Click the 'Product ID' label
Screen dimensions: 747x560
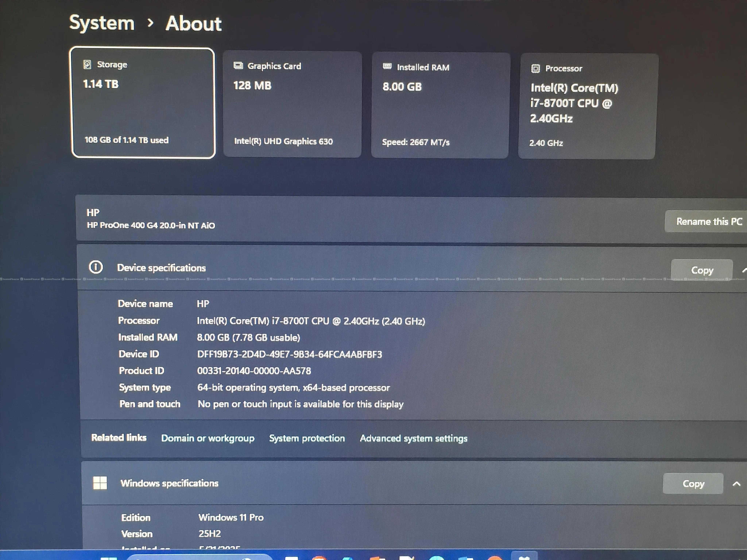click(142, 371)
